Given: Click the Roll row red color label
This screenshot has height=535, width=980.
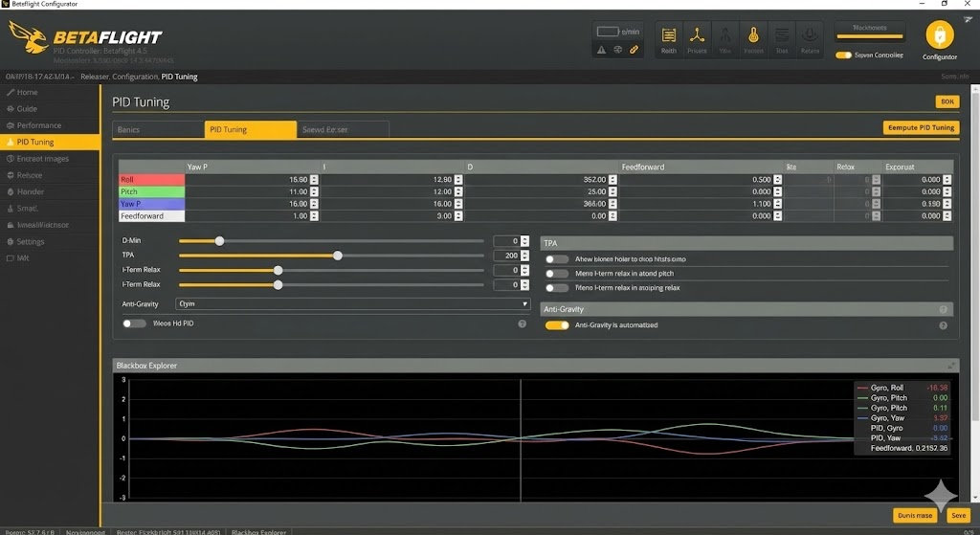Looking at the screenshot, I should click(152, 179).
